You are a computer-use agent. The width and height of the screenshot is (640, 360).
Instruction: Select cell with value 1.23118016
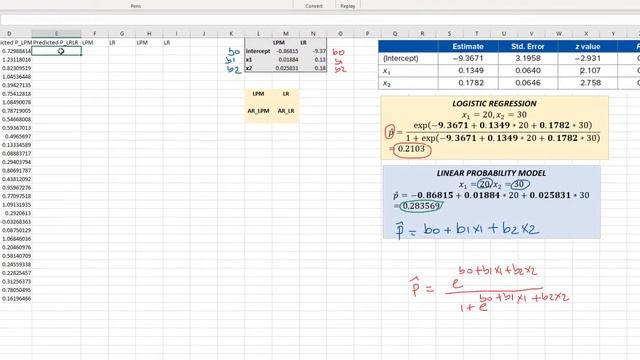(16, 60)
